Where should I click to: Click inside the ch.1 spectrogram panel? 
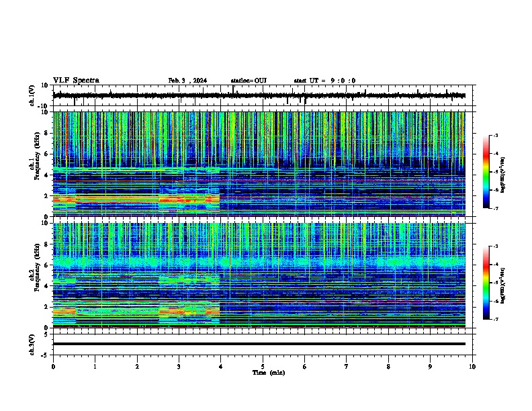click(259, 164)
